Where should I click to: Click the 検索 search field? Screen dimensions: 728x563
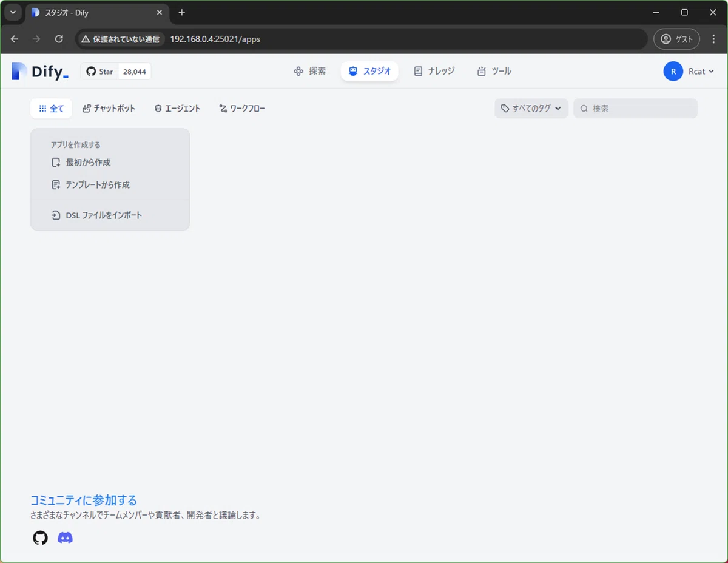click(635, 109)
